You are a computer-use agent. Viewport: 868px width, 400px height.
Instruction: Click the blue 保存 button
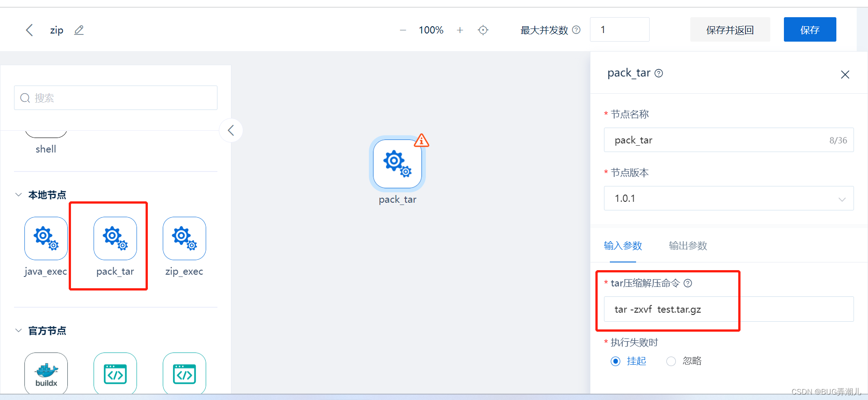point(810,29)
